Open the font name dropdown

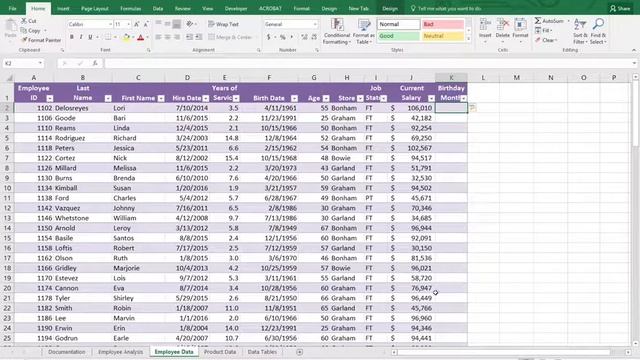pos(110,24)
